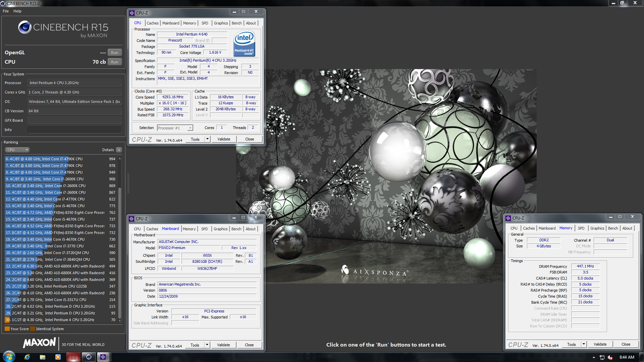
Task: Click the Intel Pentium 4 HT logo
Action: 244,44
